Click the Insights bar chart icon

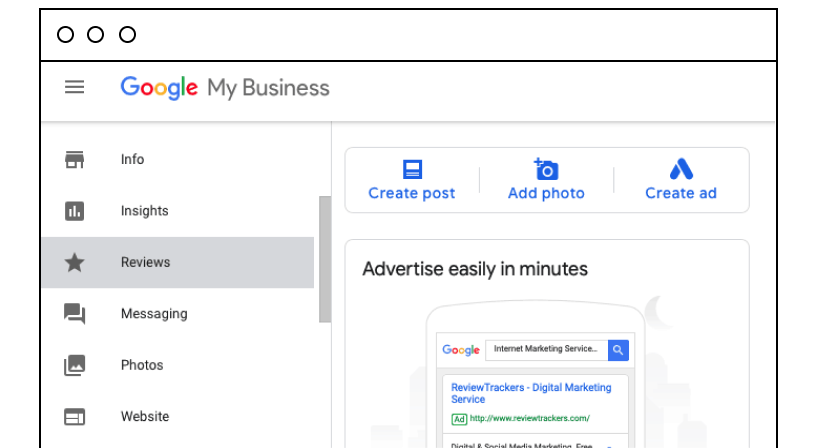(75, 211)
